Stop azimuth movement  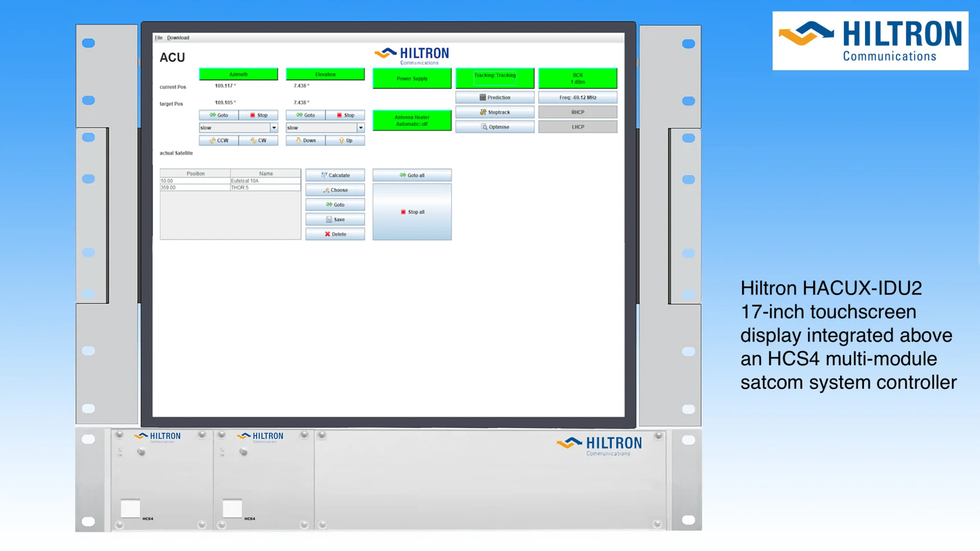click(x=259, y=115)
